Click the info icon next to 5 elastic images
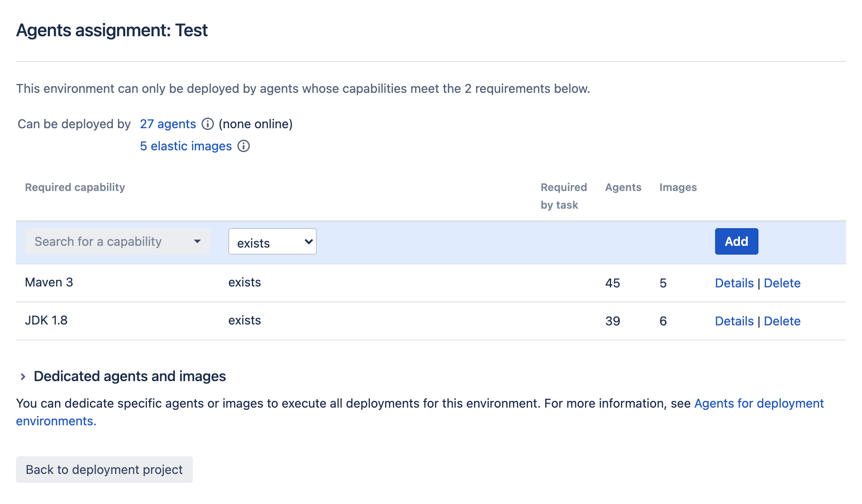The image size is (862, 504). pos(245,146)
